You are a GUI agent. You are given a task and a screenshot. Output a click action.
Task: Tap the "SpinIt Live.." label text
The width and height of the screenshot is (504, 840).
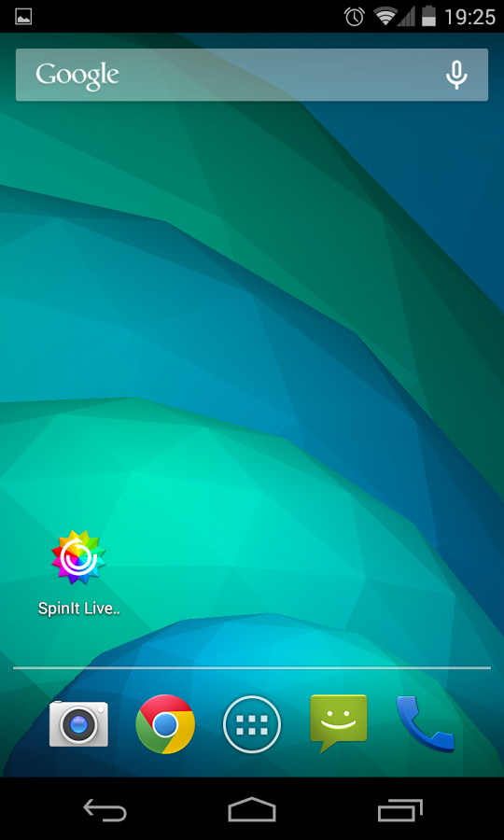78,609
